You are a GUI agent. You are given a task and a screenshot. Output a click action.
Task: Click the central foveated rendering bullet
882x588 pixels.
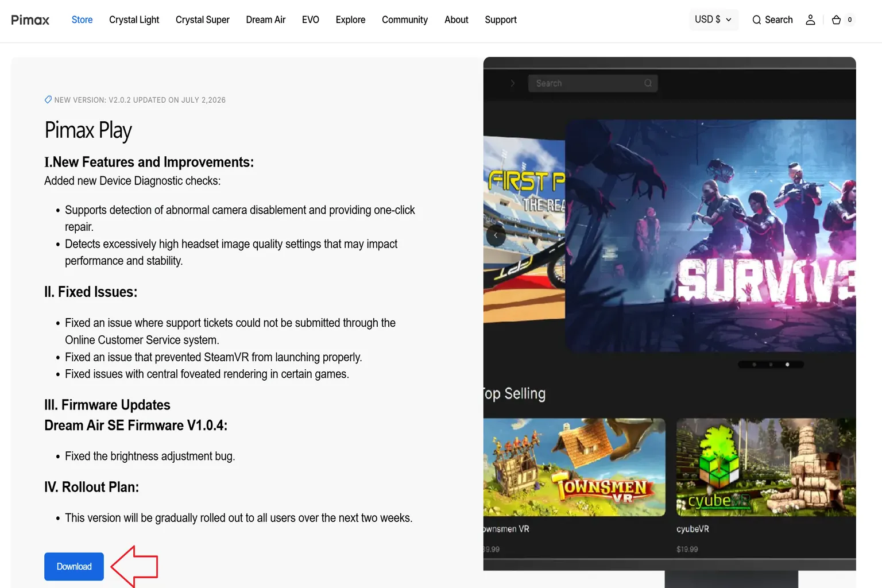(x=207, y=374)
